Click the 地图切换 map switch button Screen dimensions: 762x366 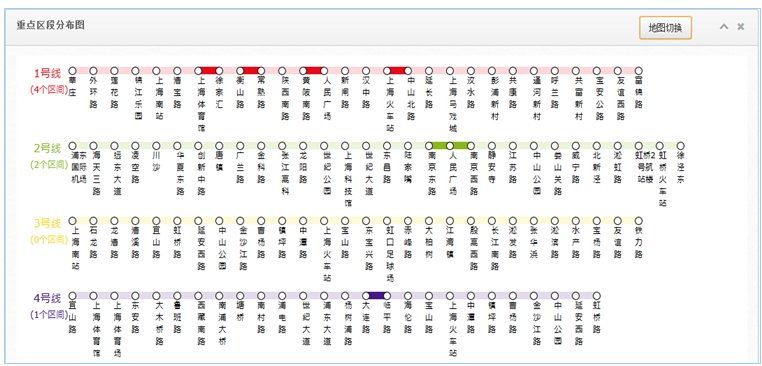coord(665,28)
